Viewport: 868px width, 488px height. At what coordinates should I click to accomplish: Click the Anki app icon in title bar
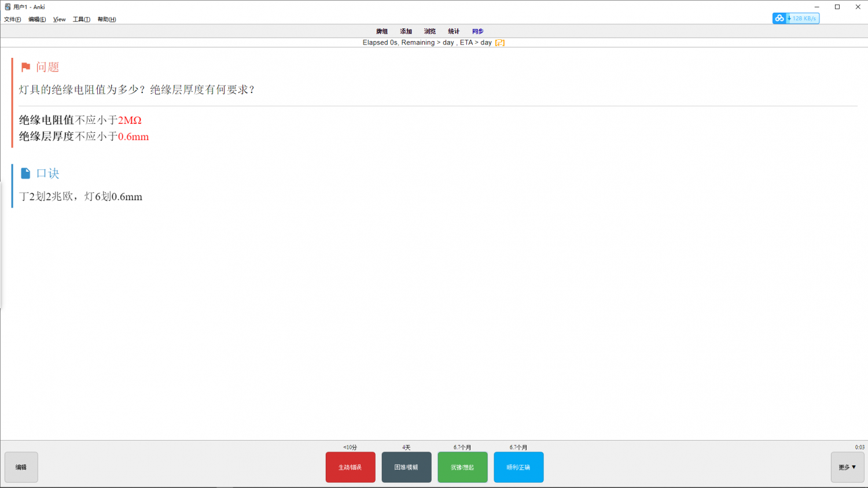coord(8,7)
